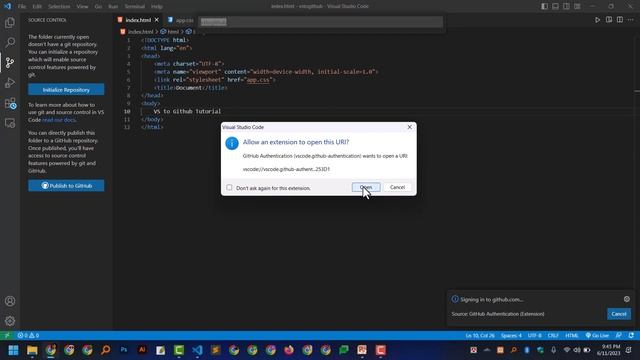
Task: Open VS Code taskbar icon
Action: 197,350
